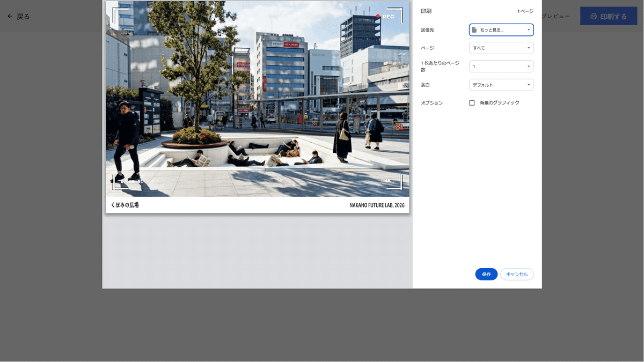Enable the 背景のグラフィック checkbox

click(472, 103)
